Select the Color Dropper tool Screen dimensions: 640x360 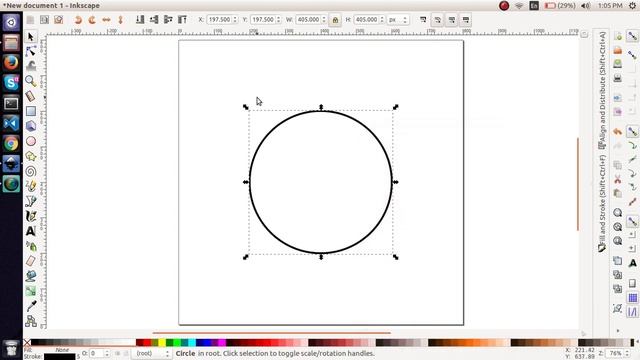31,306
